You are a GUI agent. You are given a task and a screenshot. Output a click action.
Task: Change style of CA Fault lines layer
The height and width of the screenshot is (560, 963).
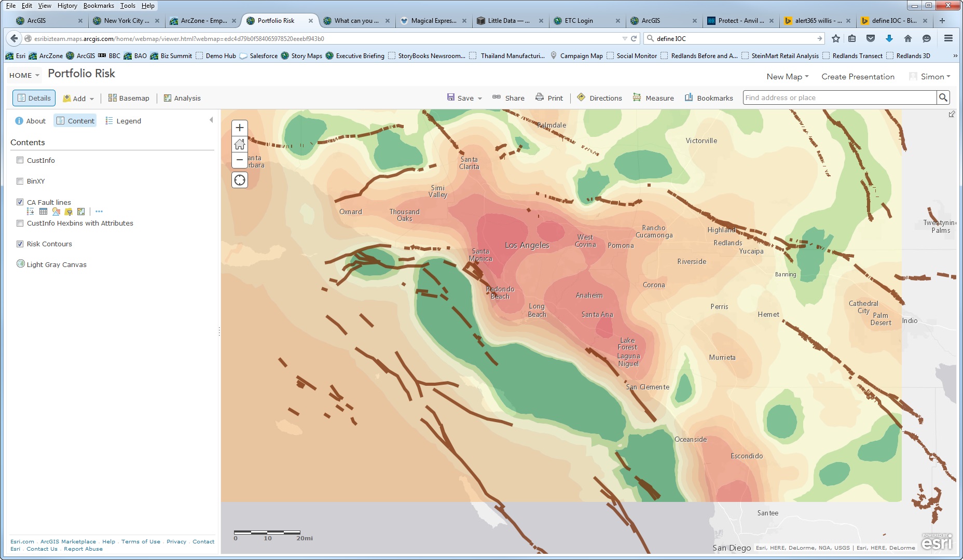tap(56, 212)
